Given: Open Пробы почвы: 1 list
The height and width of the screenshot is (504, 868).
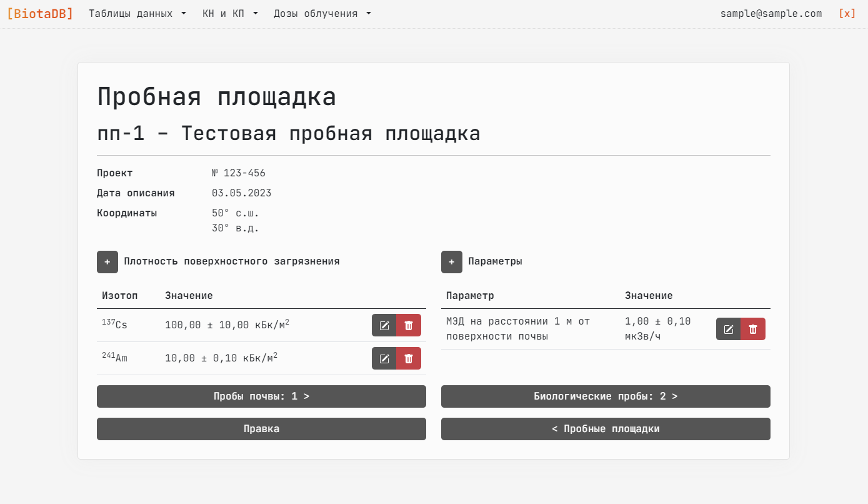Looking at the screenshot, I should [261, 396].
